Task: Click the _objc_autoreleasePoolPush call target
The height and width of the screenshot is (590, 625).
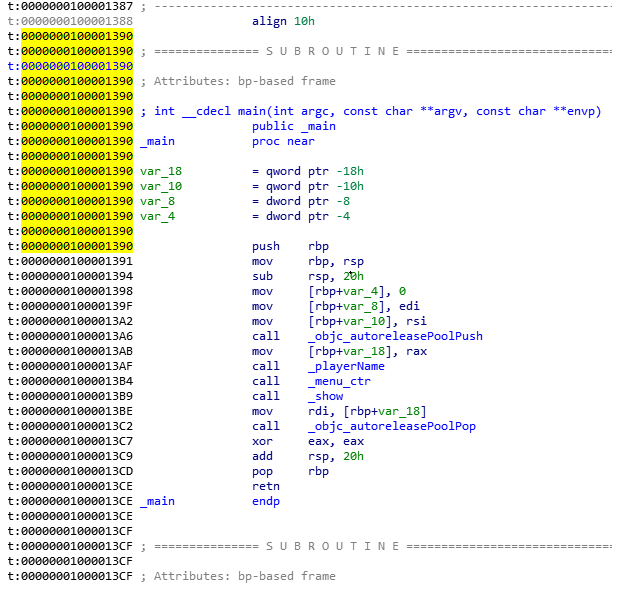Action: tap(395, 336)
